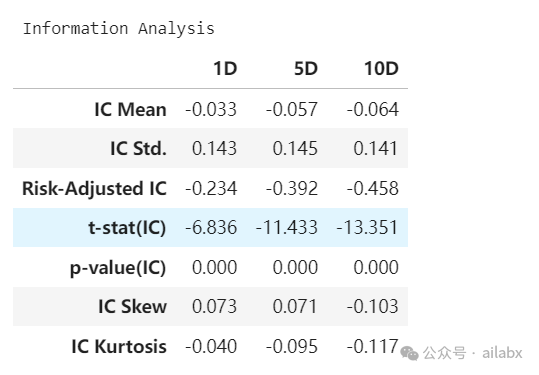The height and width of the screenshot is (375, 539).
Task: Select the 10D column header
Action: pos(382,68)
